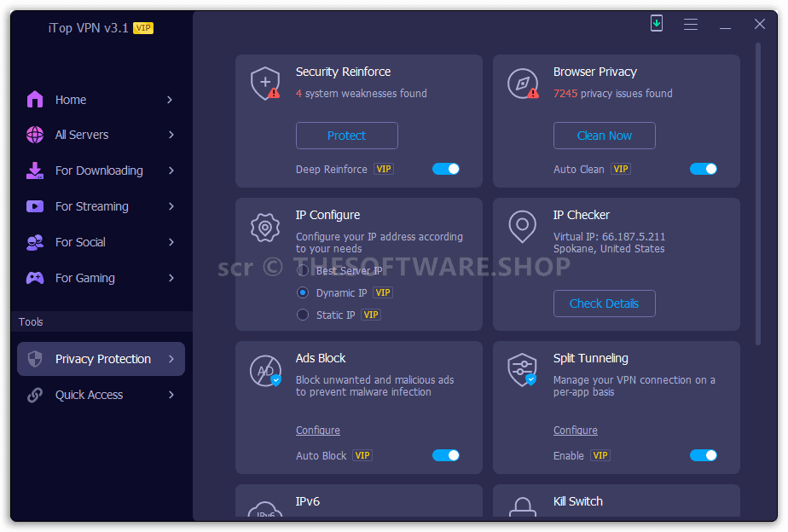Click the Kill Switch card title
788x532 pixels.
[578, 501]
